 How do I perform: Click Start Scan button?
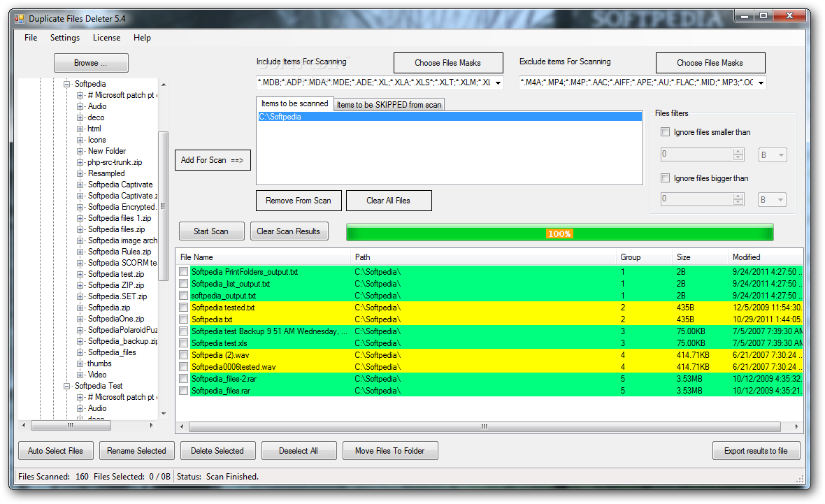(x=211, y=231)
